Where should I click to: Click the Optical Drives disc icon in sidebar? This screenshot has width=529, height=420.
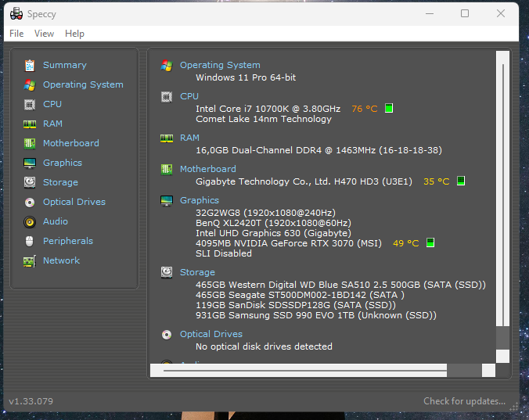30,202
